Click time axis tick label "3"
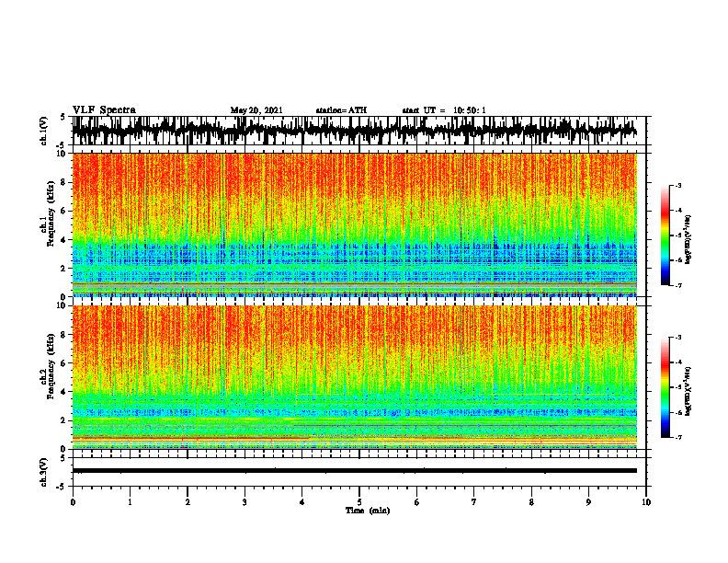 [x=245, y=502]
